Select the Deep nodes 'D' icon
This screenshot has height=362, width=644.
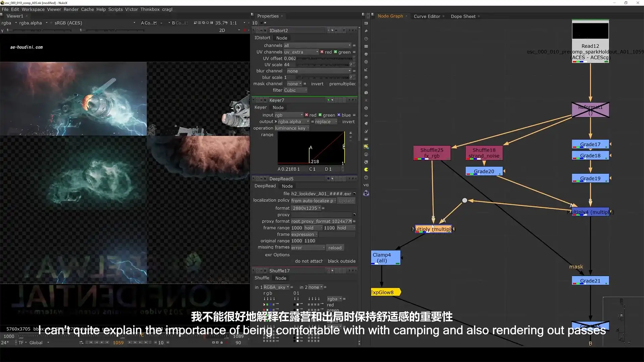pyautogui.click(x=366, y=108)
